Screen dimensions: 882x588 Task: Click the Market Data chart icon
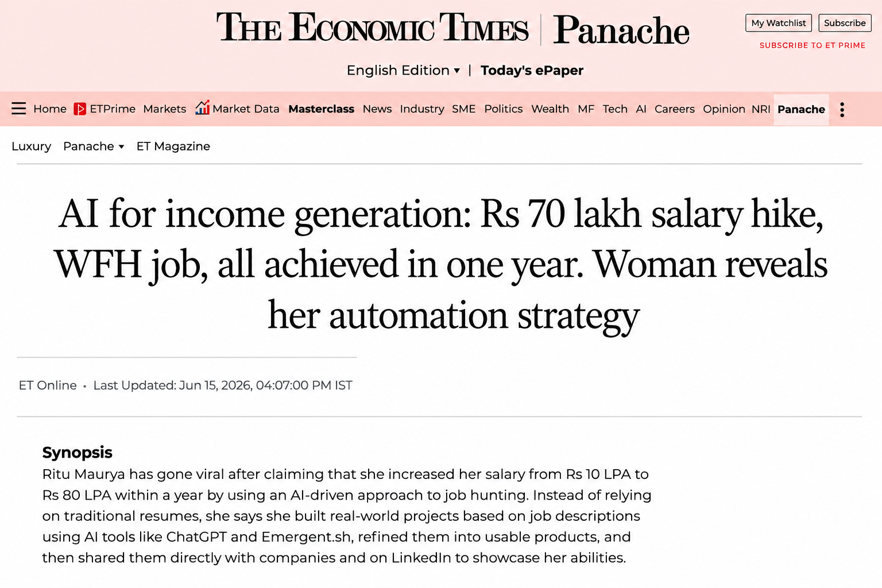(x=202, y=107)
